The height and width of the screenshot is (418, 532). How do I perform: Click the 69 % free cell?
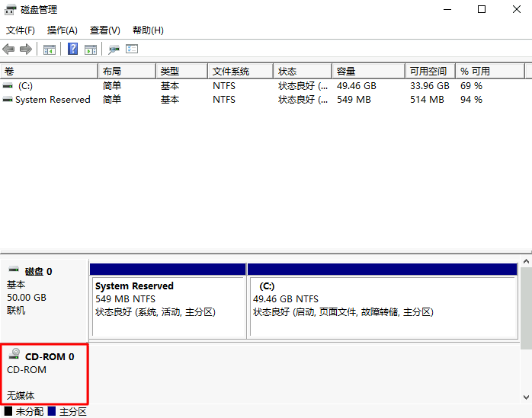point(471,86)
